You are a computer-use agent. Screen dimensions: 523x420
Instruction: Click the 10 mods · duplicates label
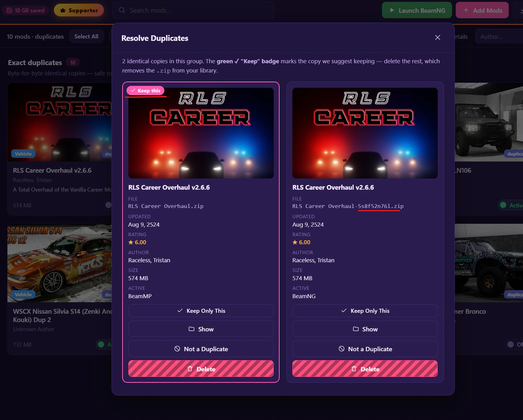[x=35, y=37]
